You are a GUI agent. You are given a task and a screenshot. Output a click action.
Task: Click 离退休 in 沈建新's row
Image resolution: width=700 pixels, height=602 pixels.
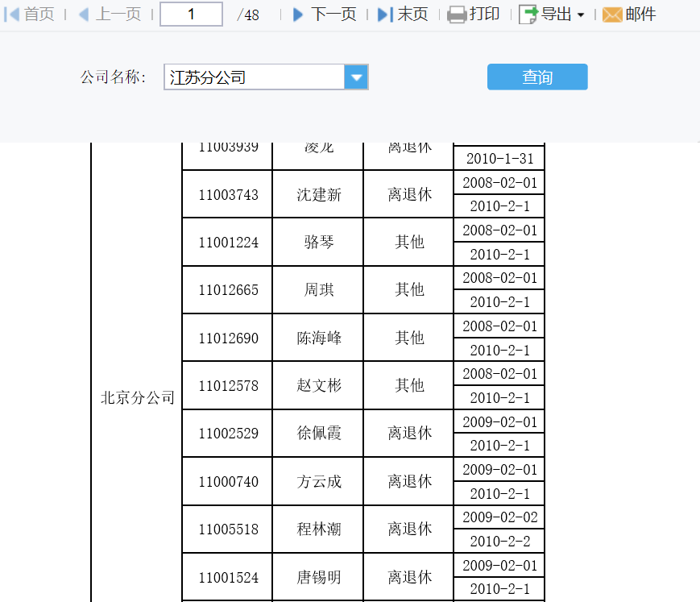(x=409, y=195)
